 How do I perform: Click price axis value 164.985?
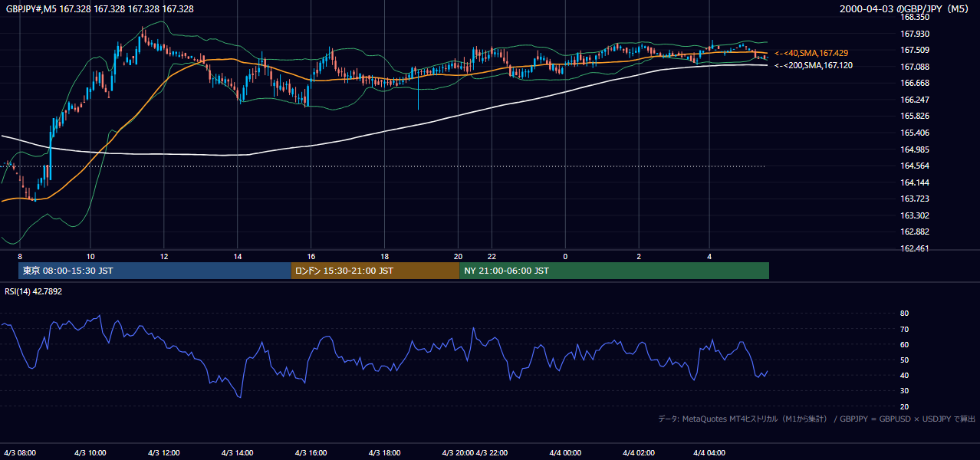click(x=915, y=149)
